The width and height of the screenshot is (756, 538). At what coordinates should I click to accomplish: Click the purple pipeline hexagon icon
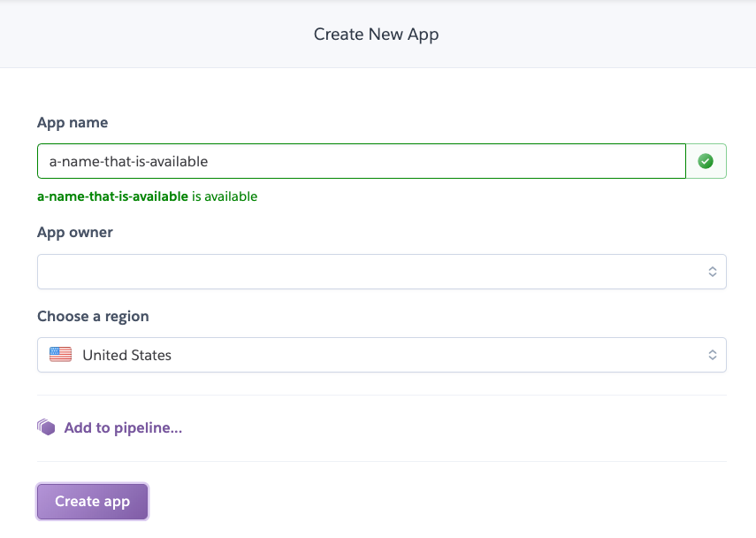point(46,427)
